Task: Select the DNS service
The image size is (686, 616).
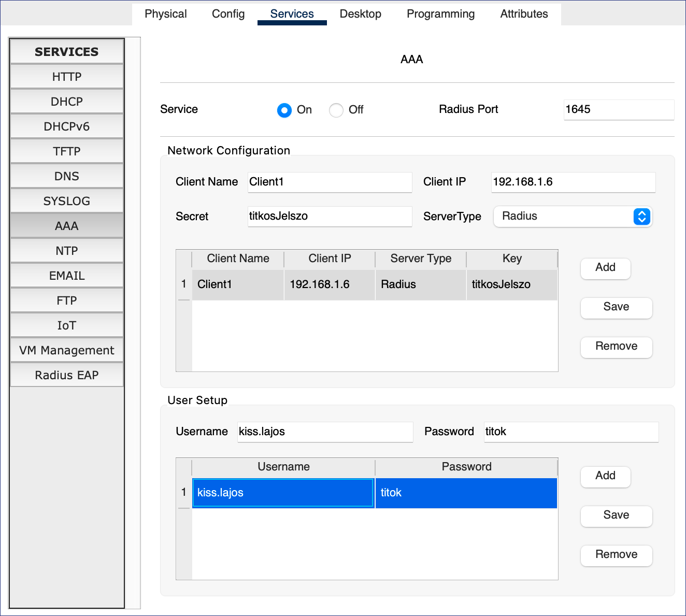Action: click(67, 176)
